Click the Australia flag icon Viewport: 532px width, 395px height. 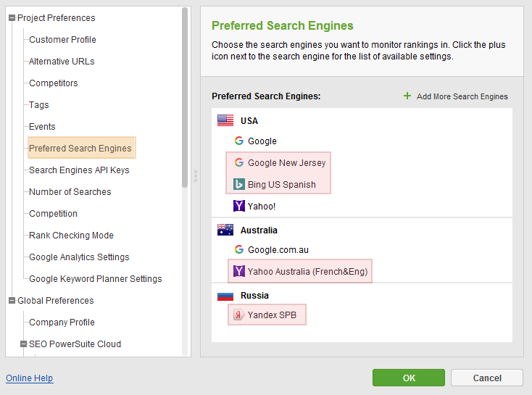point(225,230)
